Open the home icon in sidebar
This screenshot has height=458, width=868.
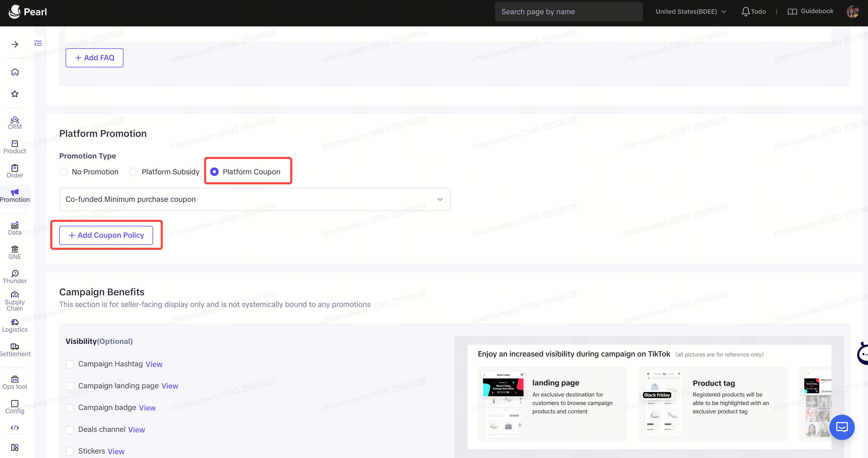click(15, 72)
